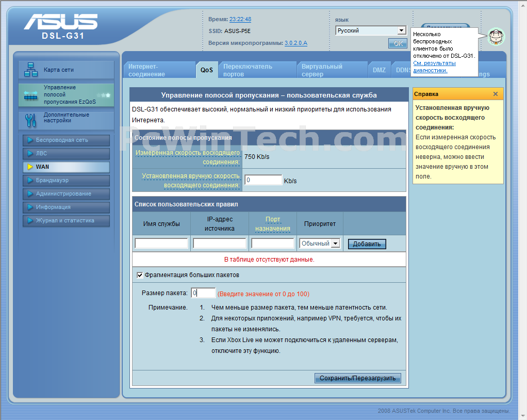Click the yellow arrow beside WAN
The width and height of the screenshot is (527, 420).
pos(30,167)
